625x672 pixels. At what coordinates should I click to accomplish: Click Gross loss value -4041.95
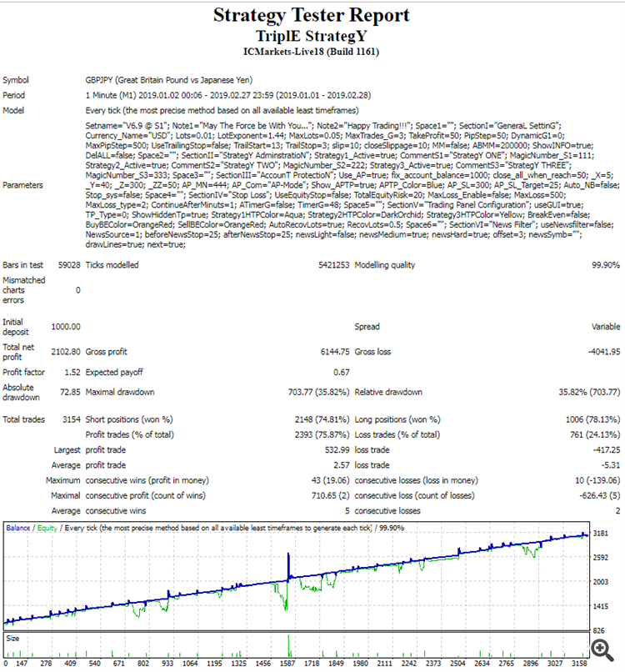point(604,352)
